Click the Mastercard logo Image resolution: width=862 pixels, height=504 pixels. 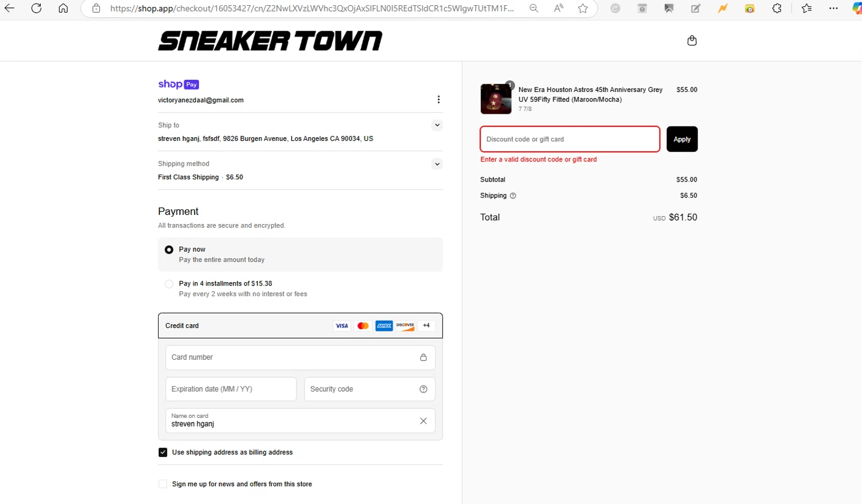(x=363, y=326)
